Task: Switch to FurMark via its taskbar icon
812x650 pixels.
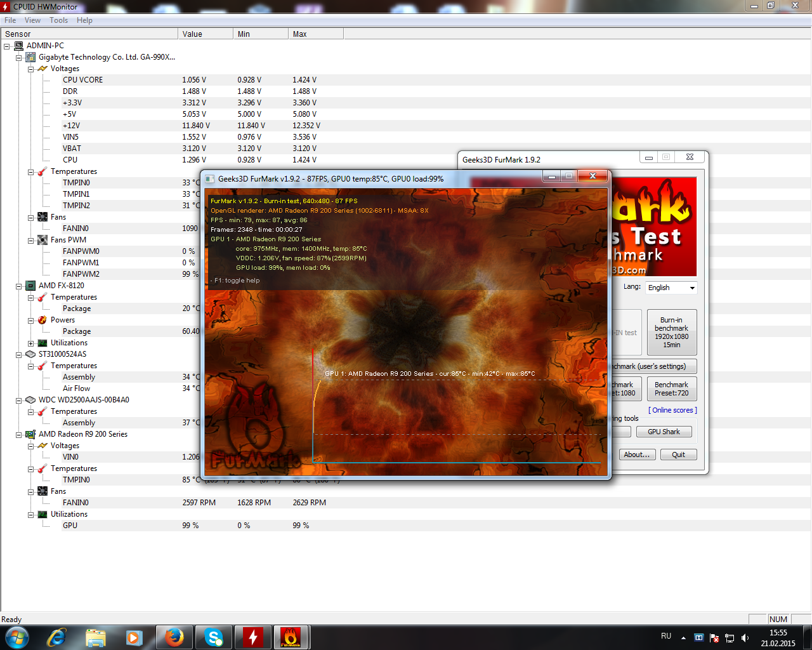Action: click(x=291, y=637)
